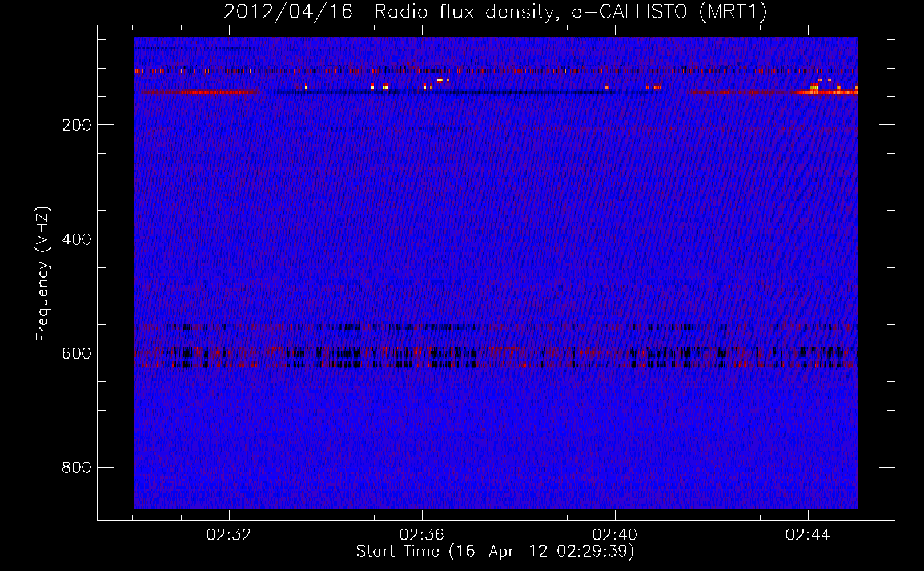Click the 02:32 time tick label

229,535
